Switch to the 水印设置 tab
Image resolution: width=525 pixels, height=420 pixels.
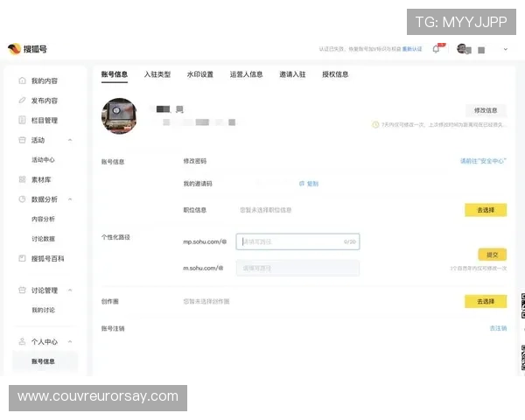(x=200, y=74)
